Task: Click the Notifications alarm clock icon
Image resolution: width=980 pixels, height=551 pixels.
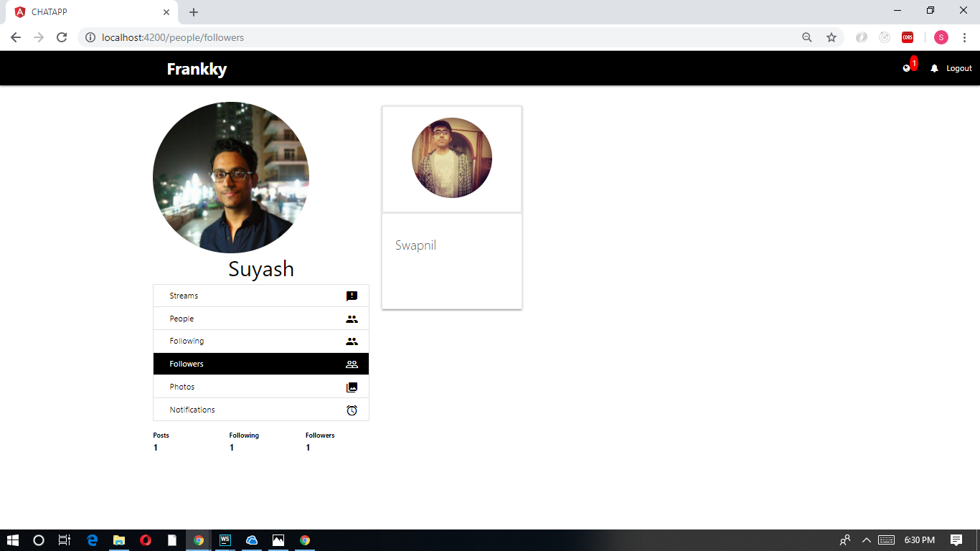Action: tap(351, 410)
